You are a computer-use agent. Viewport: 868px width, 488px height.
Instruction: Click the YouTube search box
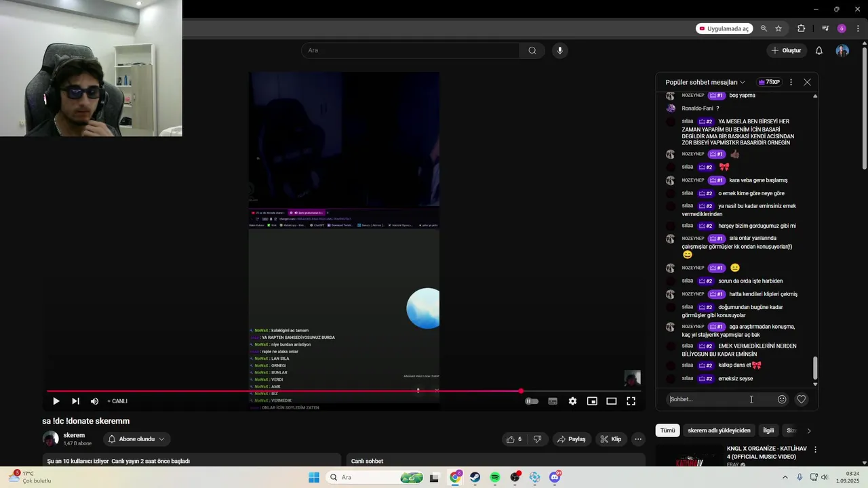411,50
